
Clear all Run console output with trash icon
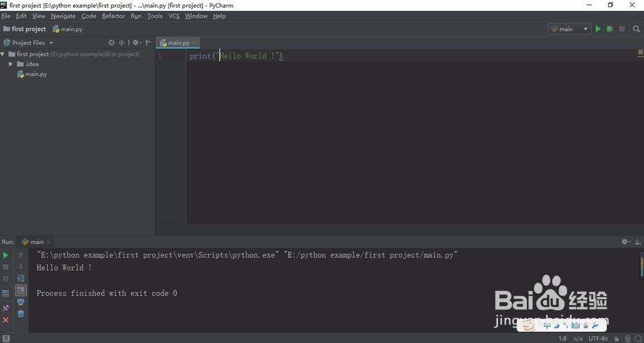pyautogui.click(x=21, y=313)
